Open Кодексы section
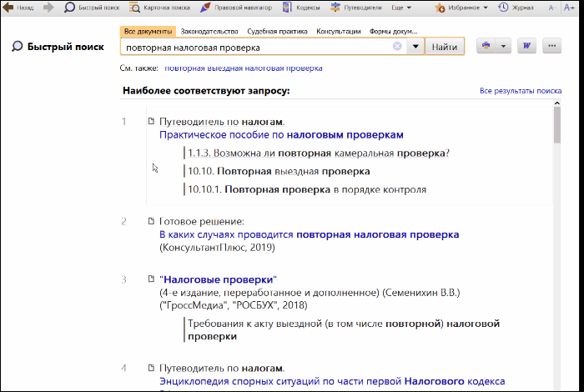The image size is (584, 392). tap(301, 8)
